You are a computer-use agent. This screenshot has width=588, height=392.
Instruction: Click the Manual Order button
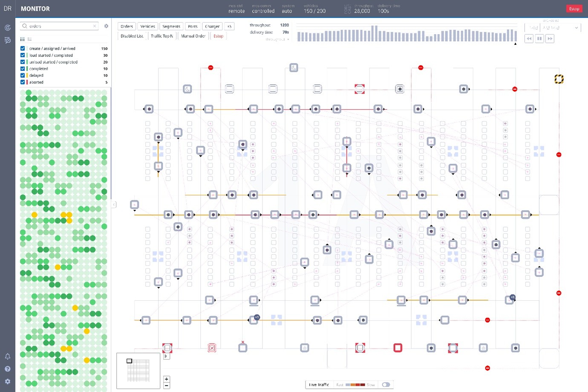click(193, 36)
